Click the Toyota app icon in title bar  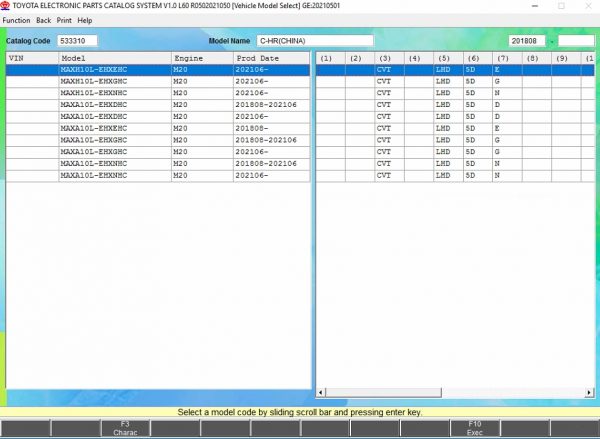[5, 6]
